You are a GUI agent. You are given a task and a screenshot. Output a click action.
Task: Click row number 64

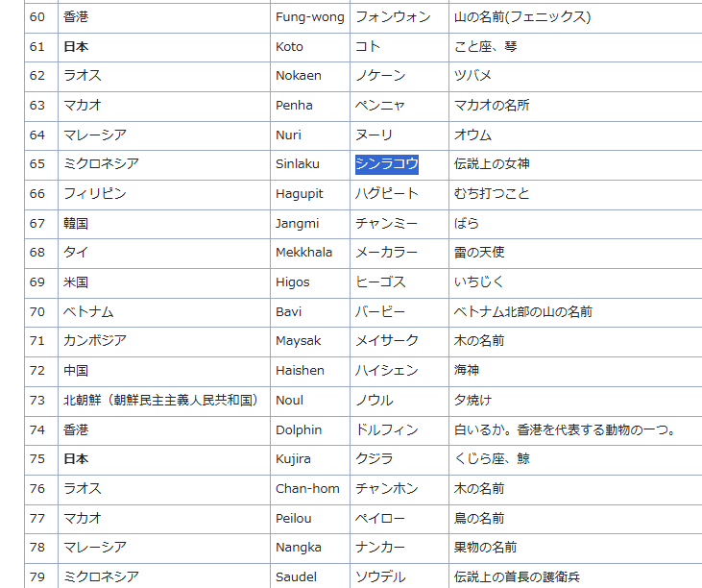[x=37, y=135]
